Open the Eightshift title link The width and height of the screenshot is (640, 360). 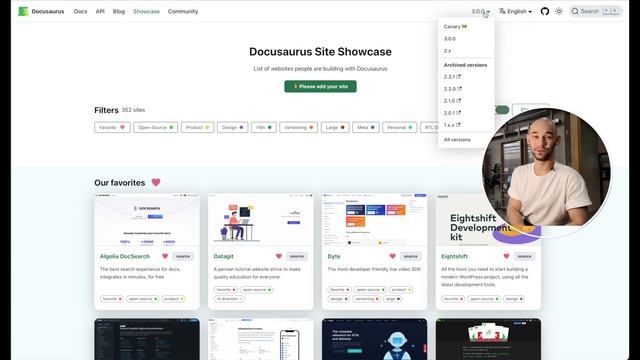(454, 256)
